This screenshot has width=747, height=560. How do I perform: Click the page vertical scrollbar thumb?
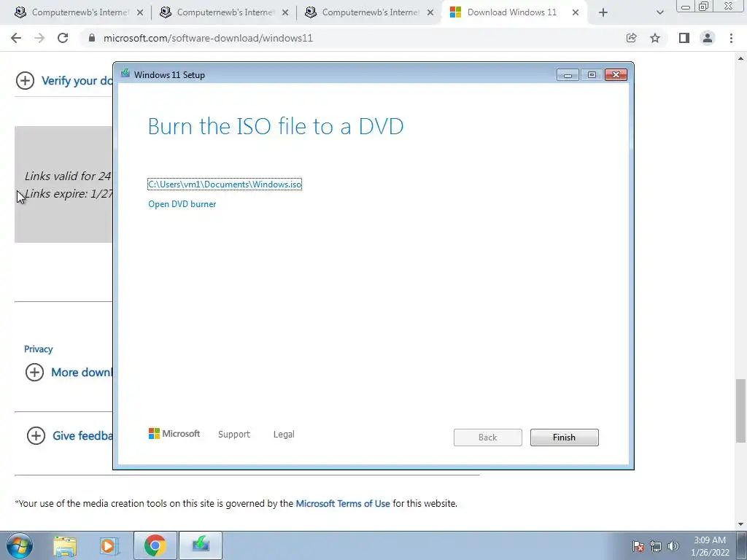(740, 411)
